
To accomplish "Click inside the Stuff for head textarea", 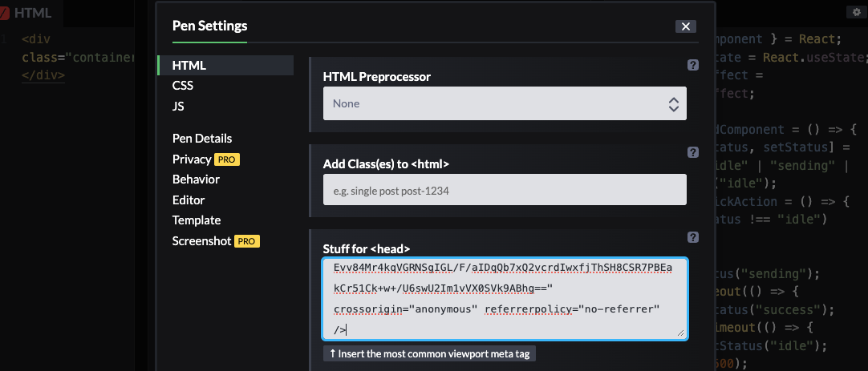I will point(505,299).
